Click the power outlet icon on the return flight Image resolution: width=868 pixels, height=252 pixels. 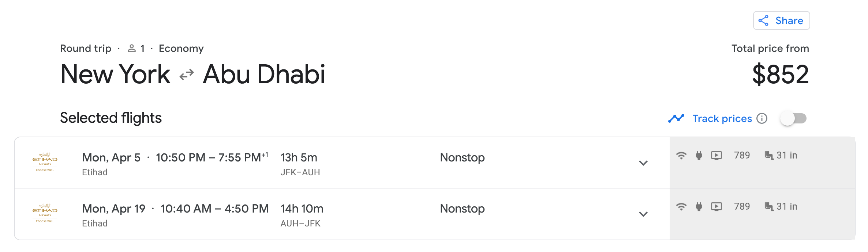(699, 207)
